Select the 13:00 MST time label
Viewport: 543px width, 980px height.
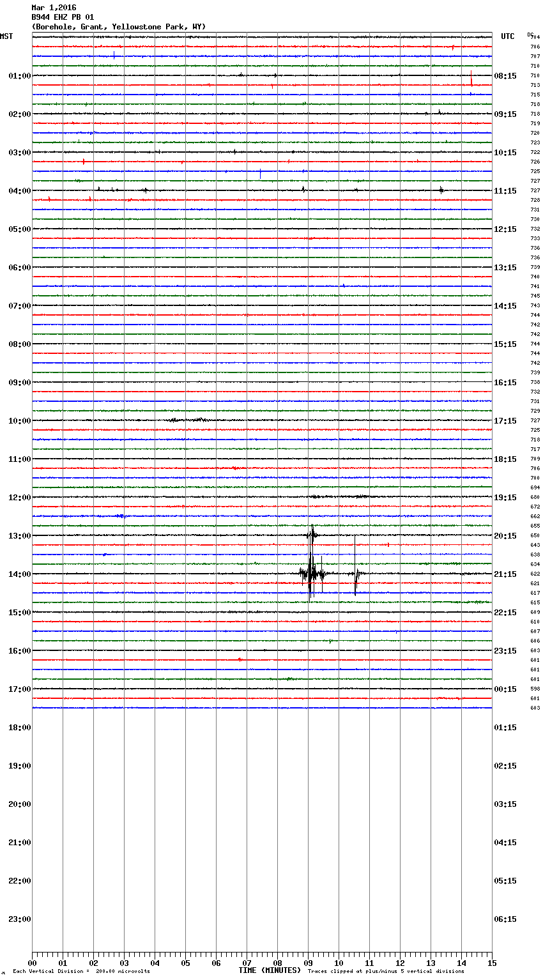click(x=20, y=536)
